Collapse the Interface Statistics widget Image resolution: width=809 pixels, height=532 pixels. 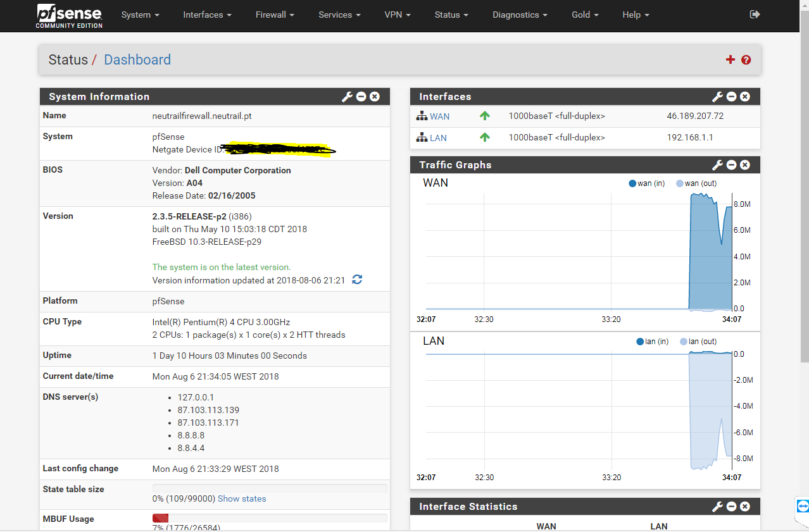click(x=731, y=507)
